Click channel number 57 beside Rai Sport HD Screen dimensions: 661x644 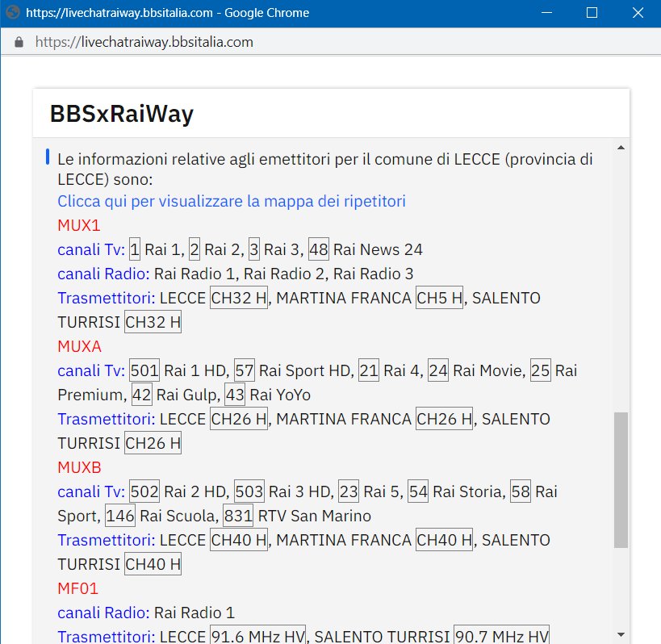244,370
